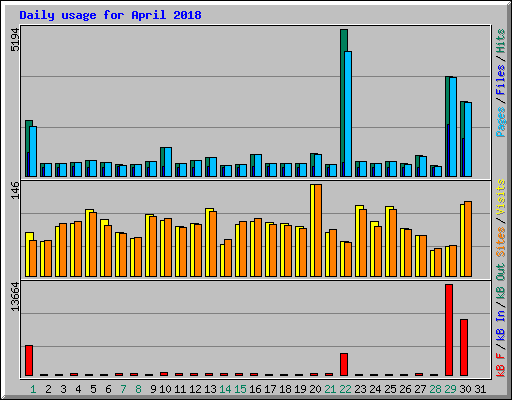
Task: Click the top axis value 5194
Action: (x=15, y=40)
